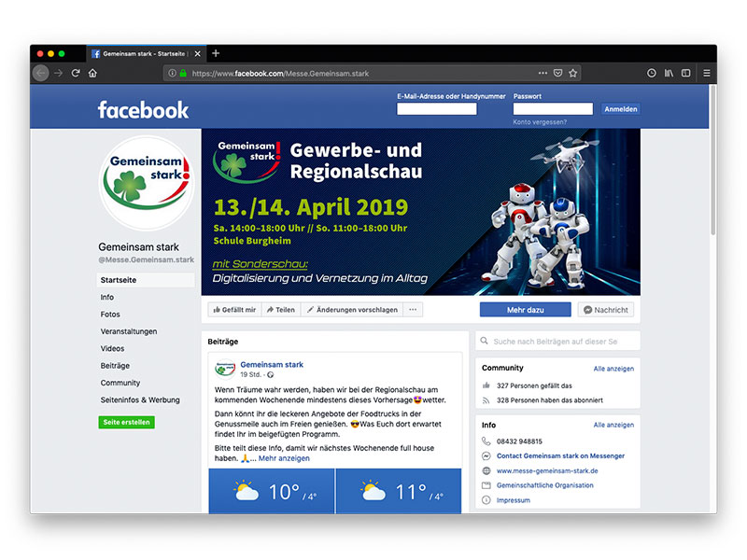Toggle the browser sidebar icon

tap(686, 74)
